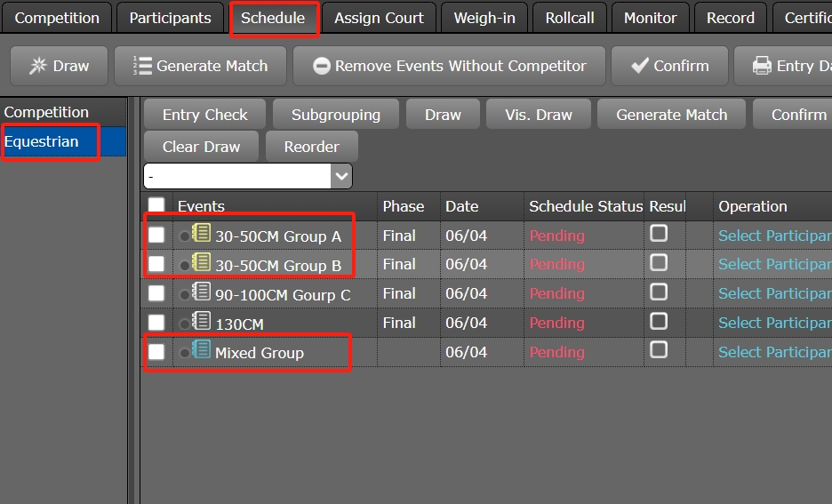The width and height of the screenshot is (832, 504).
Task: Tick the Result checkbox for Mixed Group
Action: [659, 350]
